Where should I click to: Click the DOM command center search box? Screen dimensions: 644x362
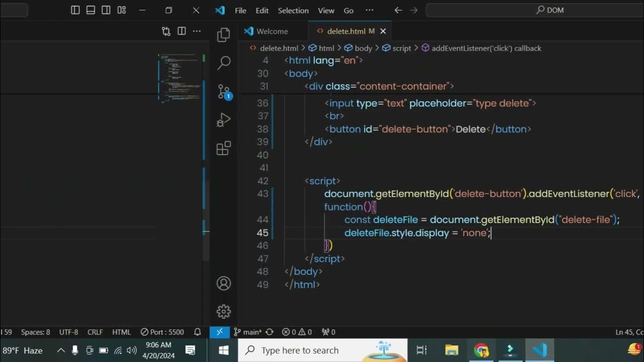(x=535, y=10)
